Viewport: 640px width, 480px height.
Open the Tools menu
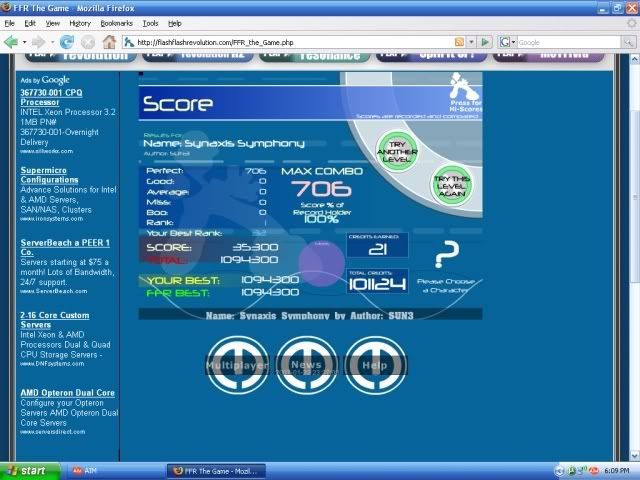[150, 22]
